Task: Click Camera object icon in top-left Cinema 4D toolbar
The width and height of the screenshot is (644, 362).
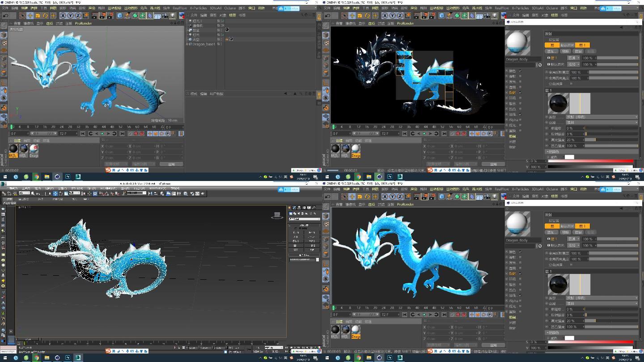Action: point(165,16)
